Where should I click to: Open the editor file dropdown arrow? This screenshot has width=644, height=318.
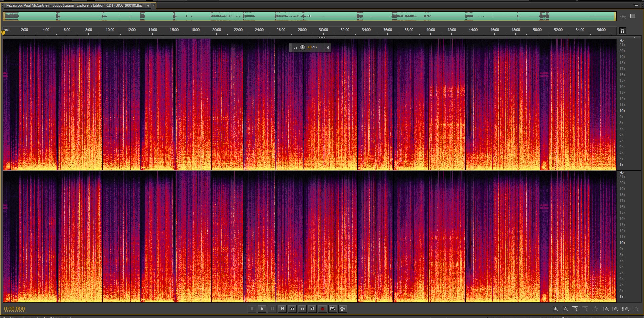148,6
